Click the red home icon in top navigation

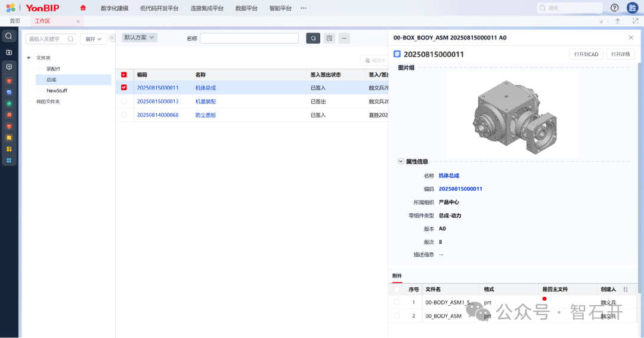83,8
